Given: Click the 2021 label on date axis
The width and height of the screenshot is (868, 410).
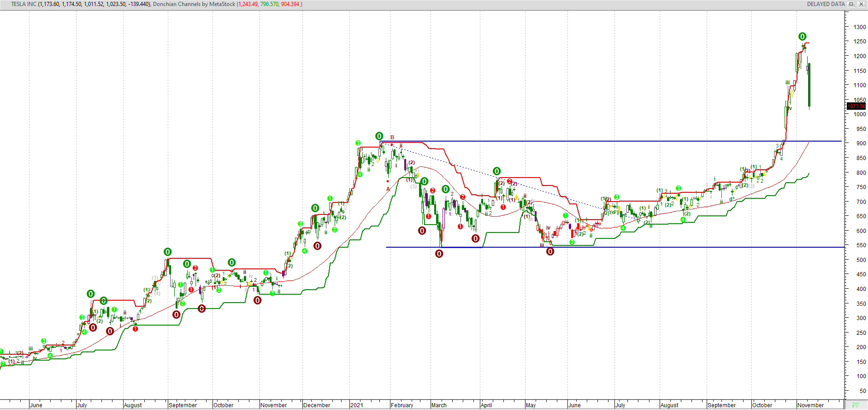Looking at the screenshot, I should click(356, 405).
